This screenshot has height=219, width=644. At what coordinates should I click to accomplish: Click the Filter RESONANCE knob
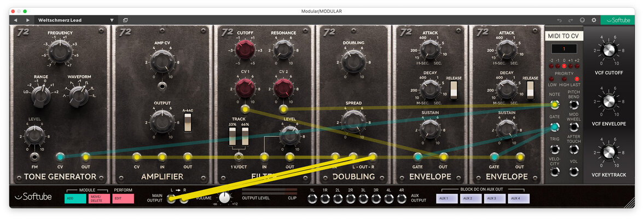point(283,49)
